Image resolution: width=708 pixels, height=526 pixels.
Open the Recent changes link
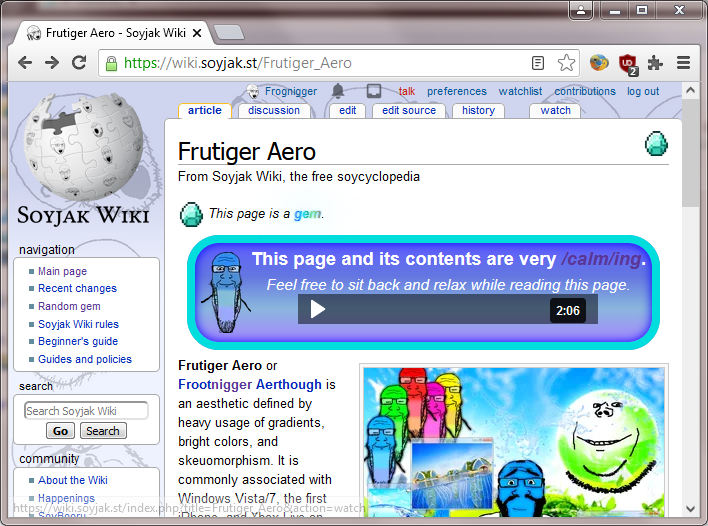pyautogui.click(x=77, y=288)
